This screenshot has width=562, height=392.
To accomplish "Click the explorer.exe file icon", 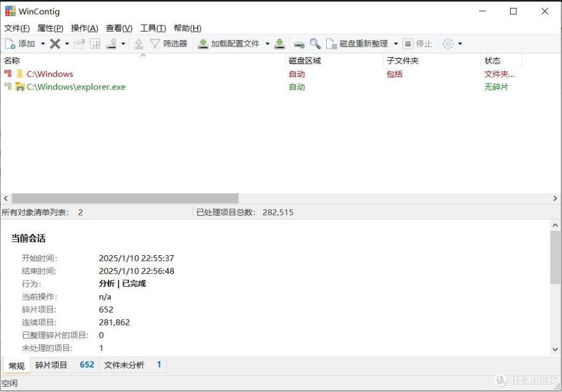I will point(20,87).
